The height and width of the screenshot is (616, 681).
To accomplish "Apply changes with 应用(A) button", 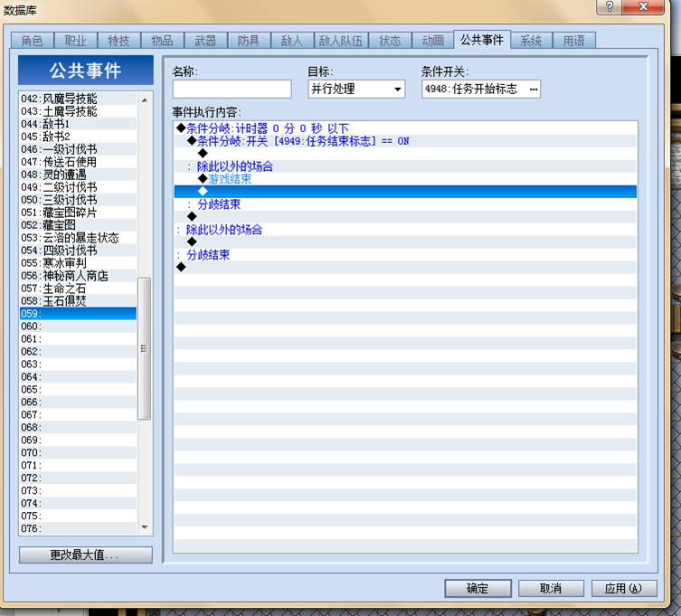I will click(624, 588).
